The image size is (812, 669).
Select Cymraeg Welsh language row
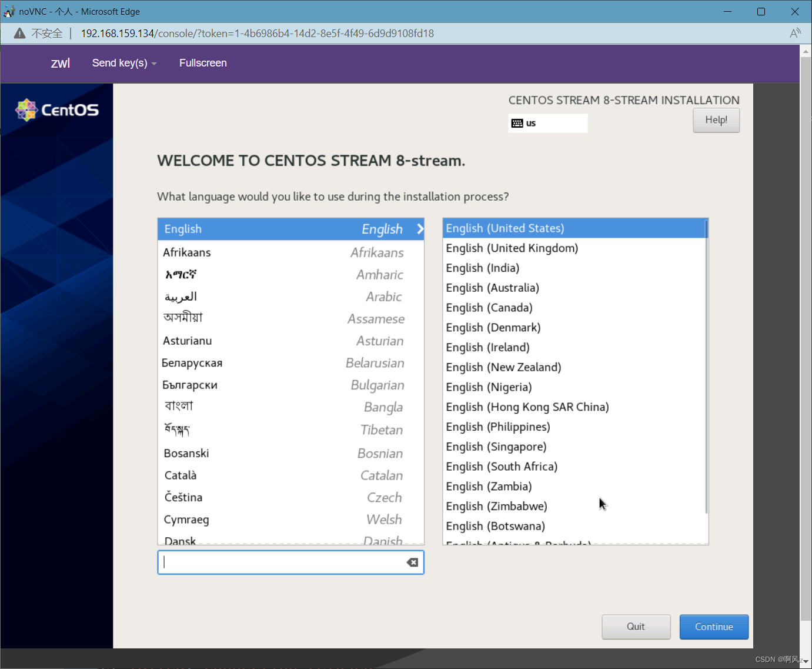pyautogui.click(x=291, y=520)
